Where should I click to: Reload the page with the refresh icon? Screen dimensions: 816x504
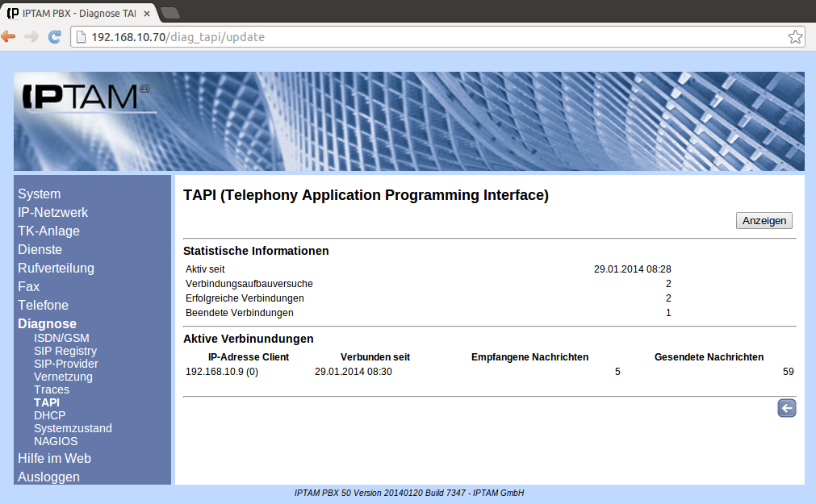[55, 36]
